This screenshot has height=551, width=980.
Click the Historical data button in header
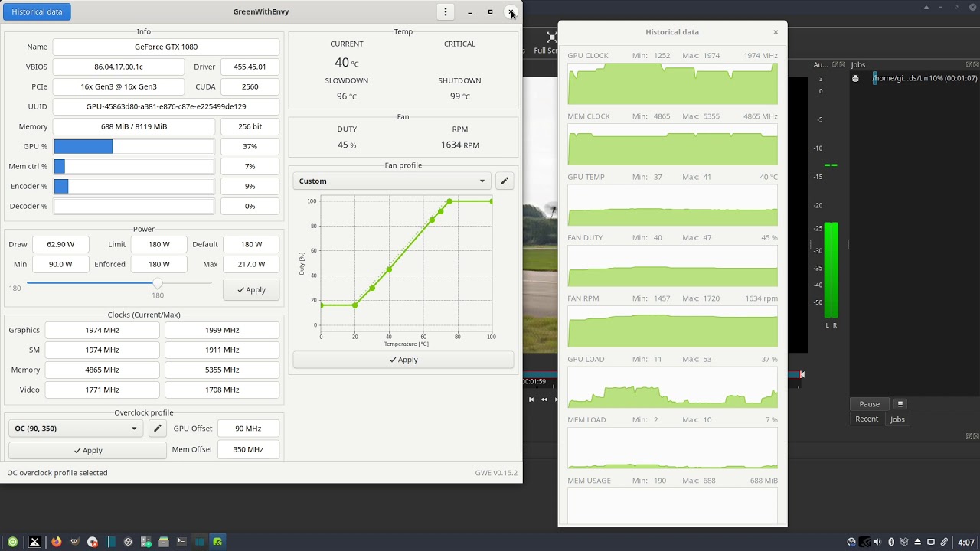[37, 11]
